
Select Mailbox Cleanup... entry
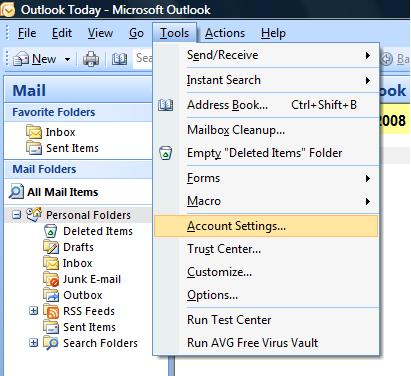[x=266, y=130]
